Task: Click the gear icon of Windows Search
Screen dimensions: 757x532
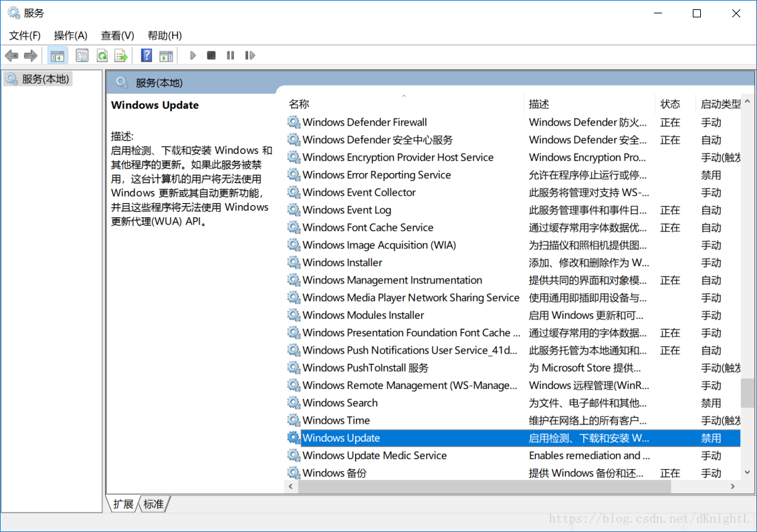Action: tap(294, 402)
